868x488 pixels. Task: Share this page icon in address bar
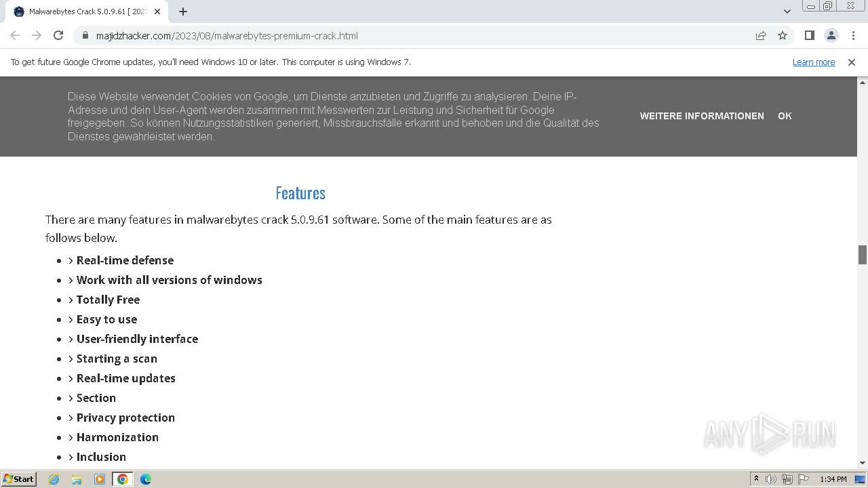point(761,35)
